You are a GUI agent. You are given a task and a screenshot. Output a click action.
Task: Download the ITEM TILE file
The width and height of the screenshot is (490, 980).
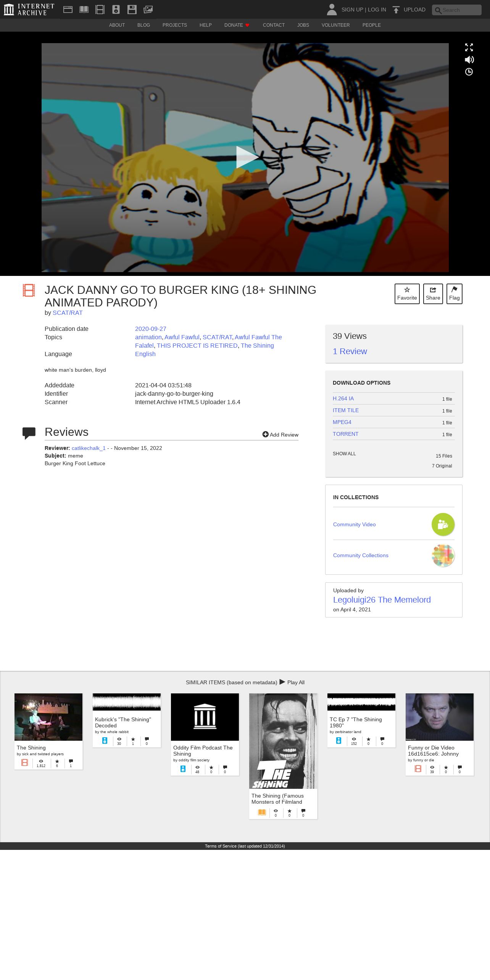coord(346,410)
